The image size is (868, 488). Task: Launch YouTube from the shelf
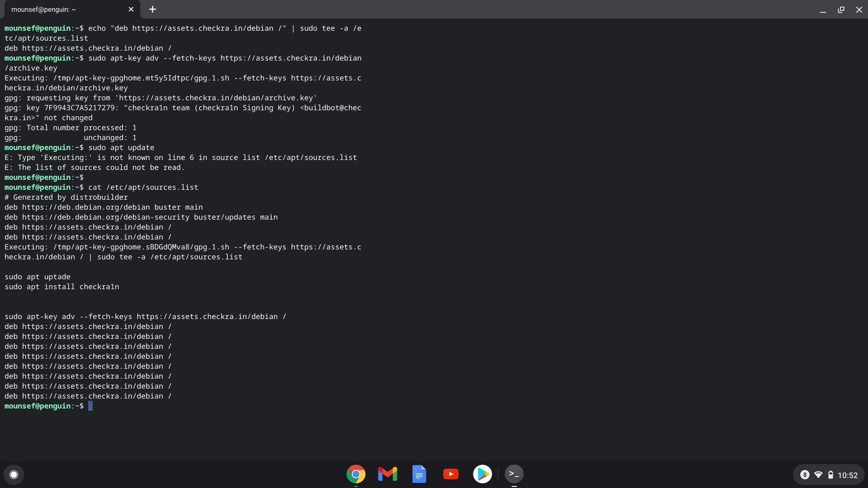(x=451, y=474)
